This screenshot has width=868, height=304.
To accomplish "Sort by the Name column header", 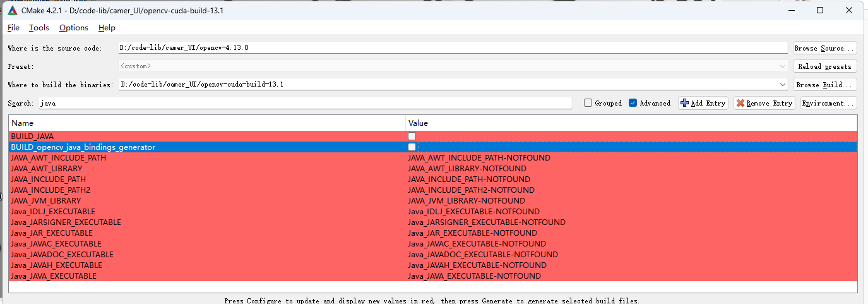I will [x=207, y=123].
